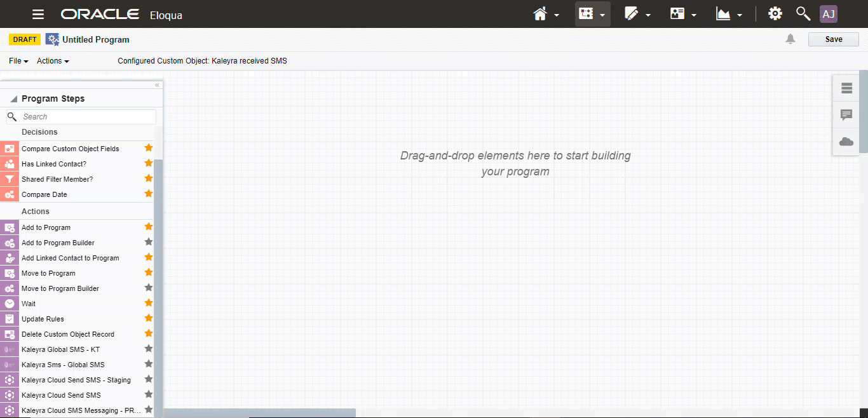
Task: Click Configured Custom Object: Kaleyra received SMS text
Action: [x=202, y=61]
